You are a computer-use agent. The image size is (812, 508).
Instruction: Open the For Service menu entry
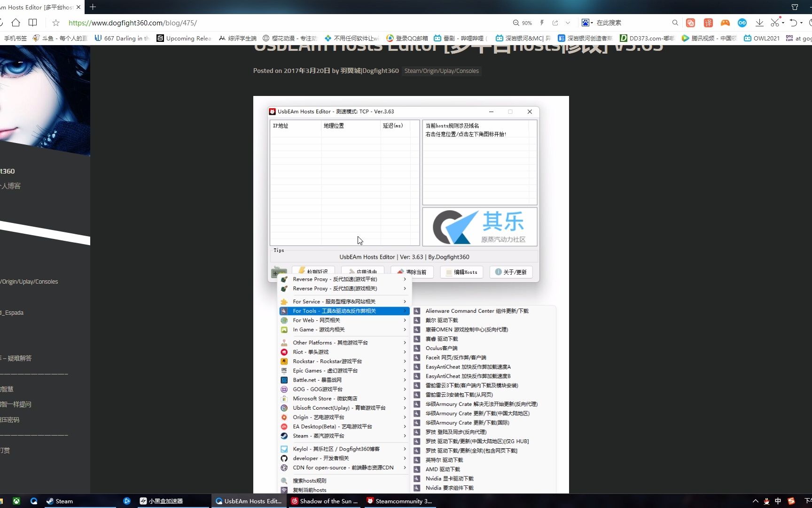tap(344, 302)
